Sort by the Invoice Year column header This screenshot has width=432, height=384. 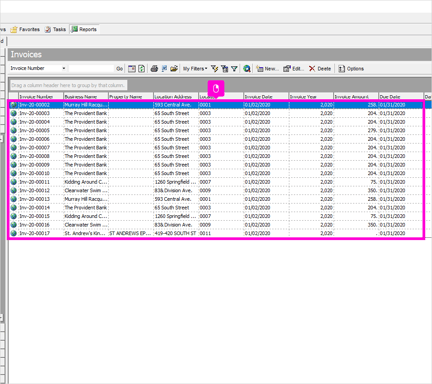(x=311, y=96)
